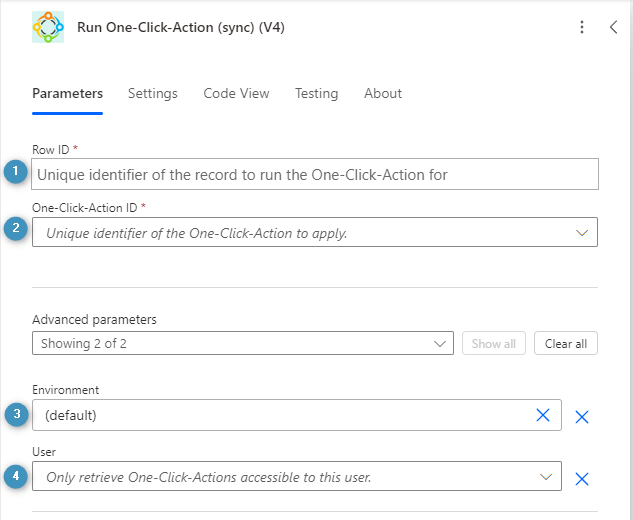Click the 'User' label text

(x=44, y=452)
